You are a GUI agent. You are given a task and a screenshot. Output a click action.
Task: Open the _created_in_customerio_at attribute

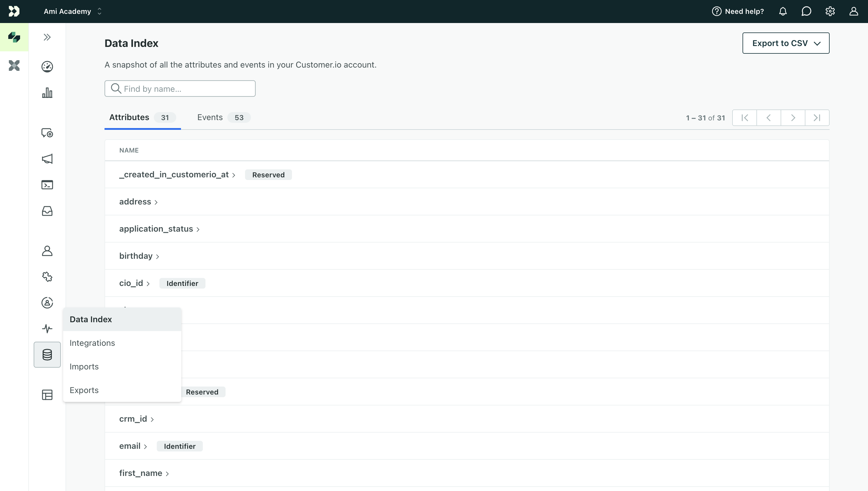(177, 174)
